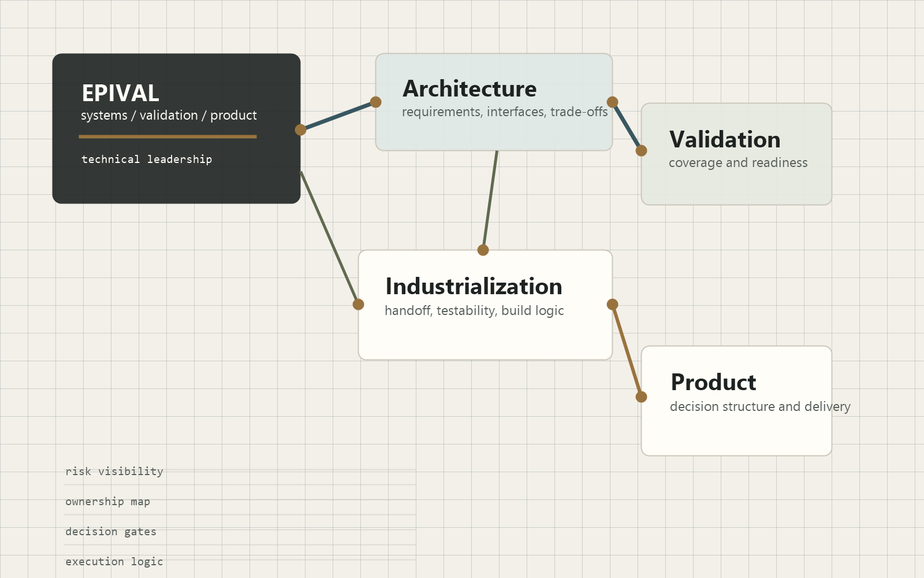Collapse the Industrialization description text
Image resolution: width=924 pixels, height=578 pixels.
(474, 310)
